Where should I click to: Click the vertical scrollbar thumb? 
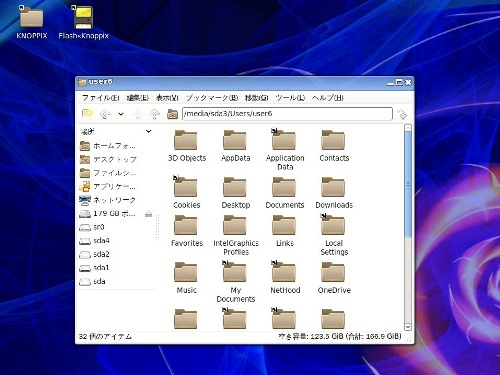[x=408, y=184]
